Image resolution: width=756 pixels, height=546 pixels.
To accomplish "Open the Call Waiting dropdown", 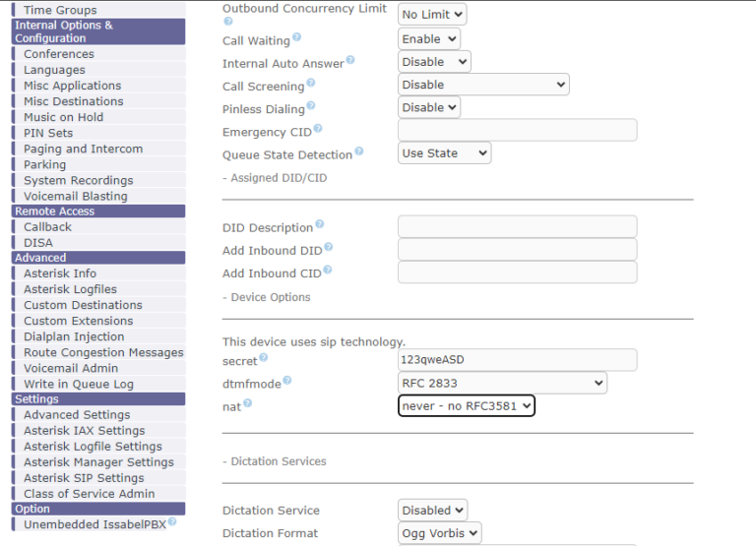I will pyautogui.click(x=428, y=39).
